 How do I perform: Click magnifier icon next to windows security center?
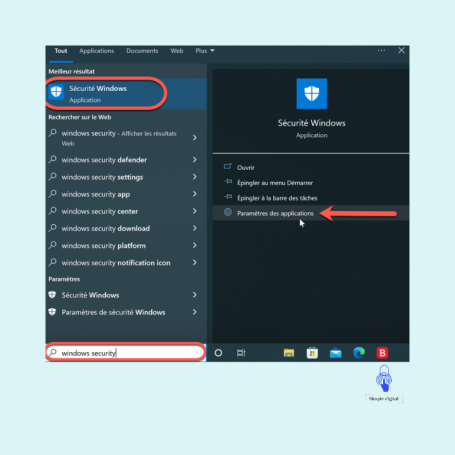pyautogui.click(x=53, y=211)
